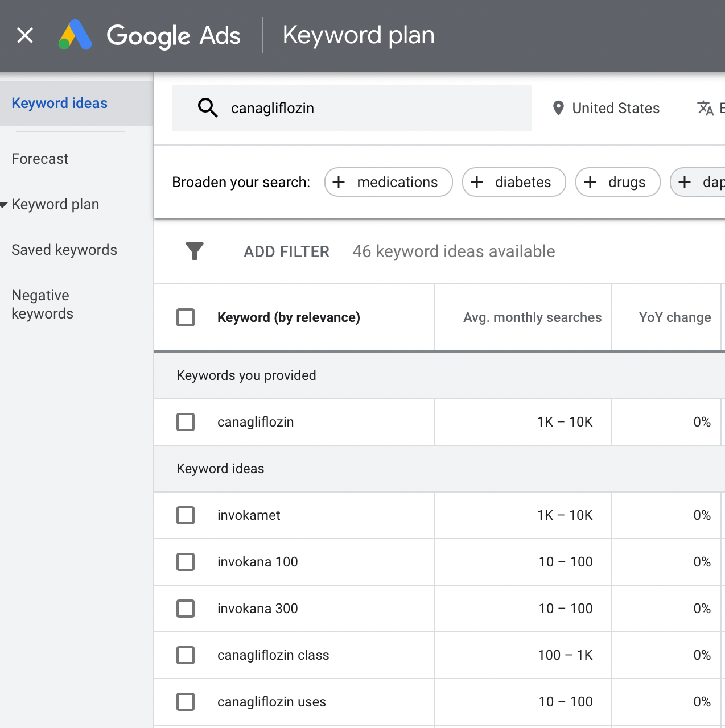Click United States location setting
The image size is (725, 728).
click(x=606, y=108)
